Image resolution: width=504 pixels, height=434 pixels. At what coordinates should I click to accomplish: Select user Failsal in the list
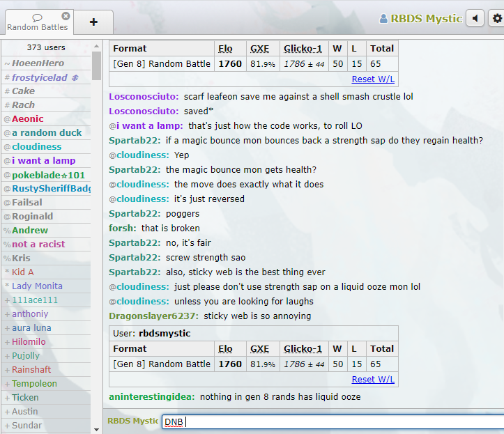46,203
